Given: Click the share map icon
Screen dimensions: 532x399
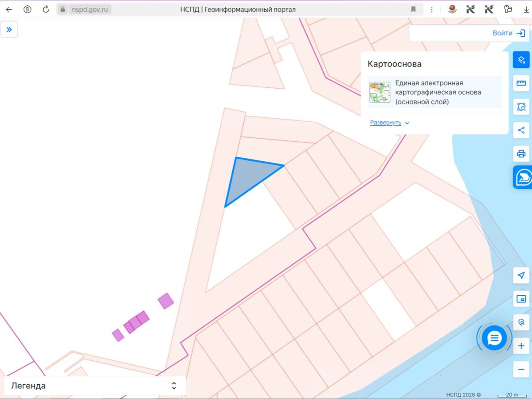Looking at the screenshot, I should tap(521, 130).
